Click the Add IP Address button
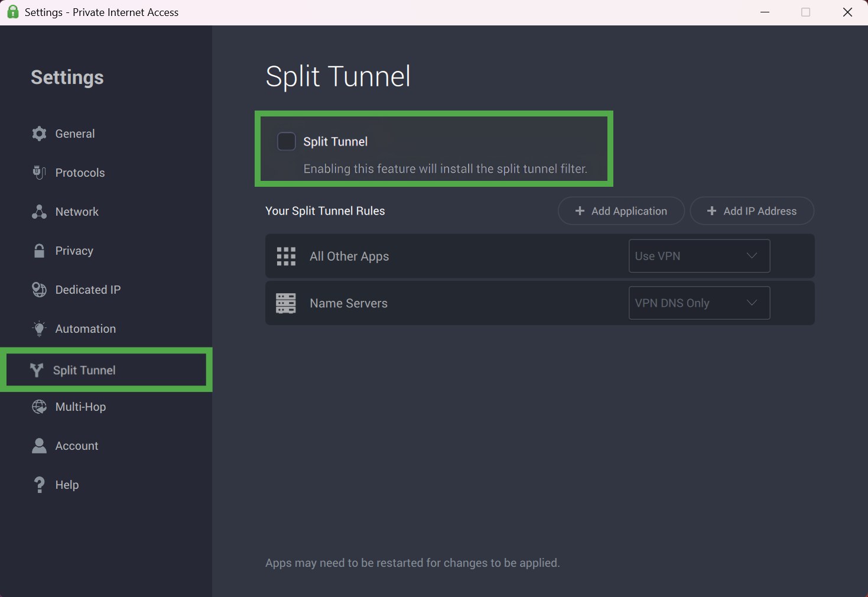Image resolution: width=868 pixels, height=597 pixels. pyautogui.click(x=752, y=211)
